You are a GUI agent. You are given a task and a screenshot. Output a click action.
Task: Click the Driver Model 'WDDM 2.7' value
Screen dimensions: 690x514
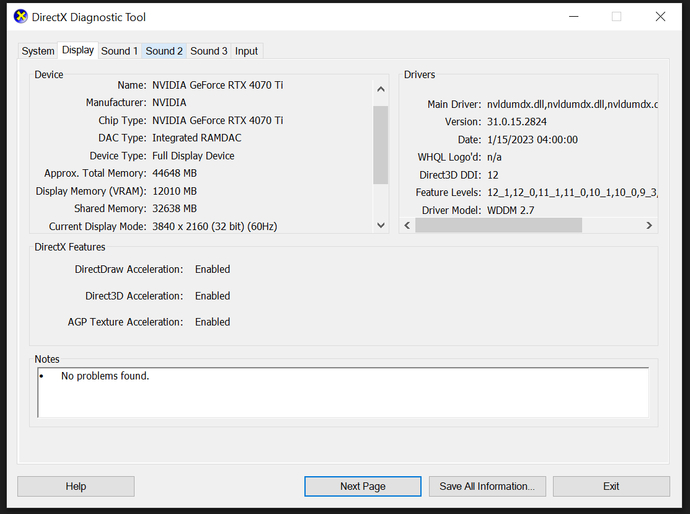[x=510, y=210]
